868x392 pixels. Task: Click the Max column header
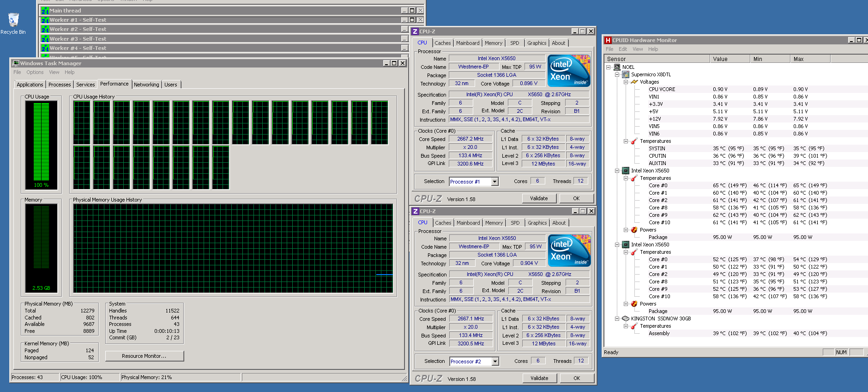point(810,59)
